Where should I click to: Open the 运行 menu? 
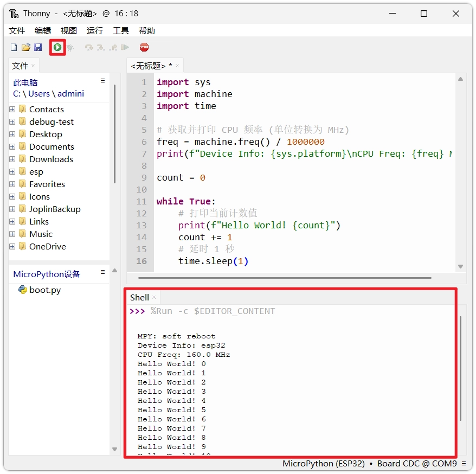point(94,31)
